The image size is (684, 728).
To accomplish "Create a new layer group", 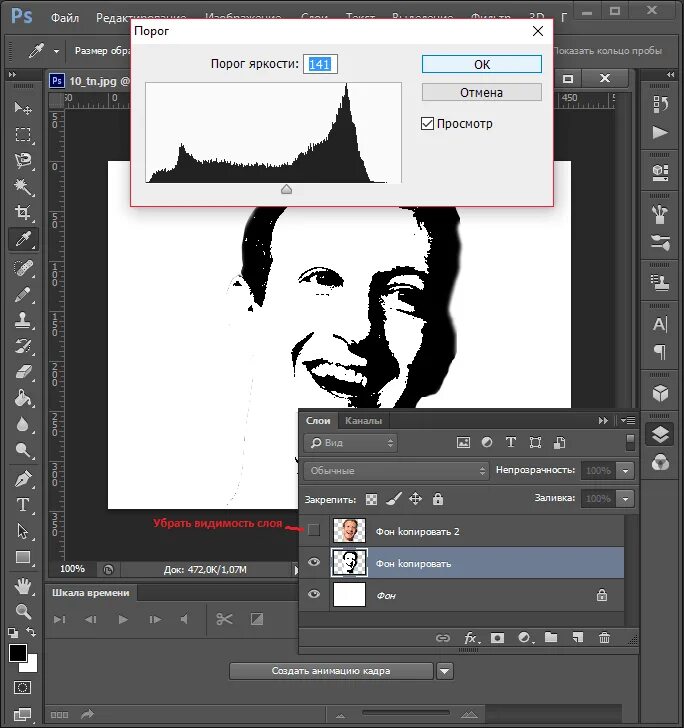I will (551, 637).
